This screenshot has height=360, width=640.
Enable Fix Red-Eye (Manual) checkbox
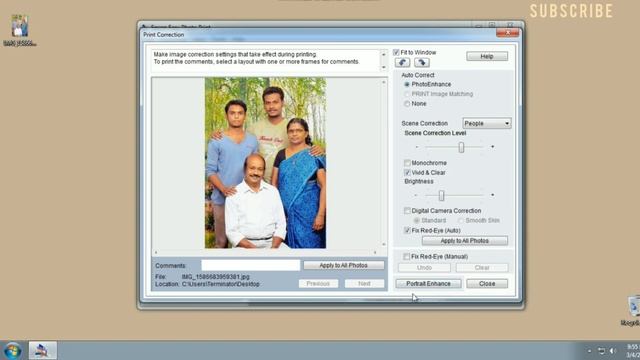click(x=407, y=256)
